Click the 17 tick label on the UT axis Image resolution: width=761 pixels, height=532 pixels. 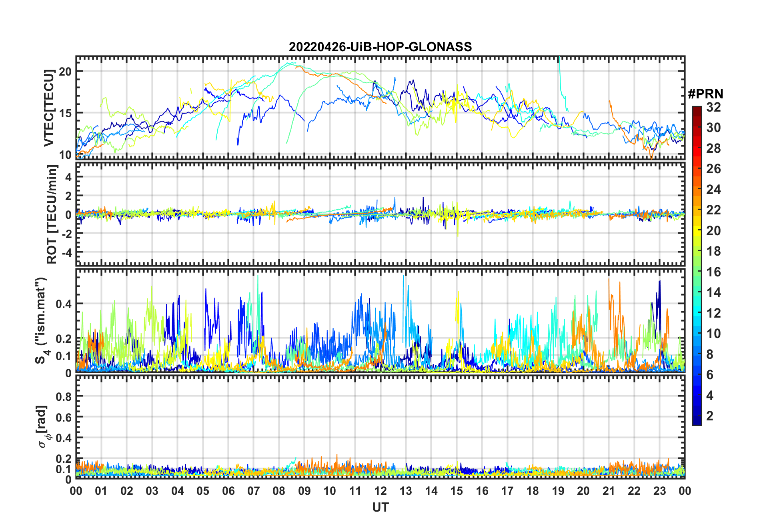click(x=507, y=491)
